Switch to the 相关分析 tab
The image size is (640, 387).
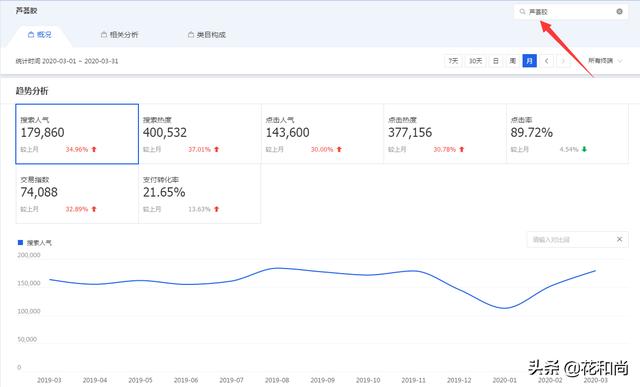point(120,35)
